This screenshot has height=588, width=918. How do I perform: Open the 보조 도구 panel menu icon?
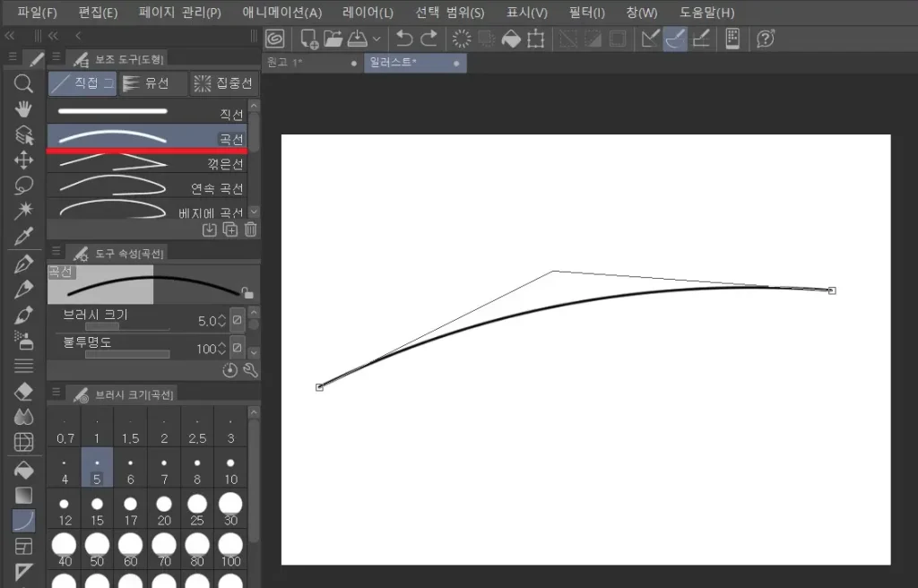55,58
